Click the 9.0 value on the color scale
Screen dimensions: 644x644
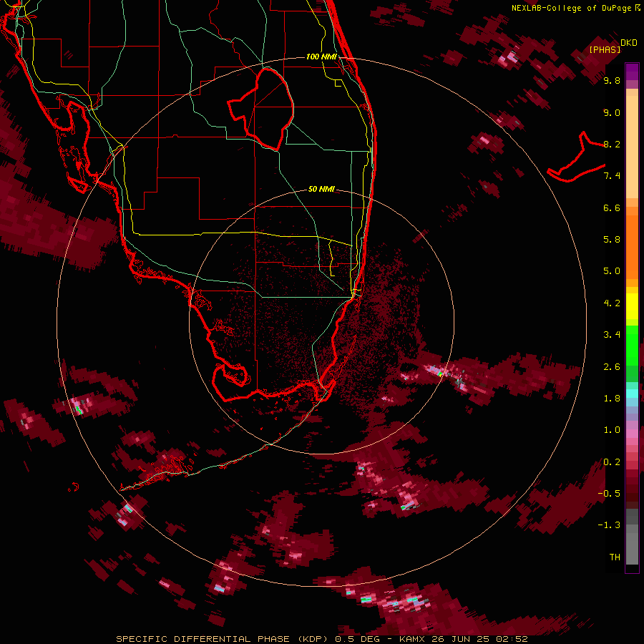612,112
